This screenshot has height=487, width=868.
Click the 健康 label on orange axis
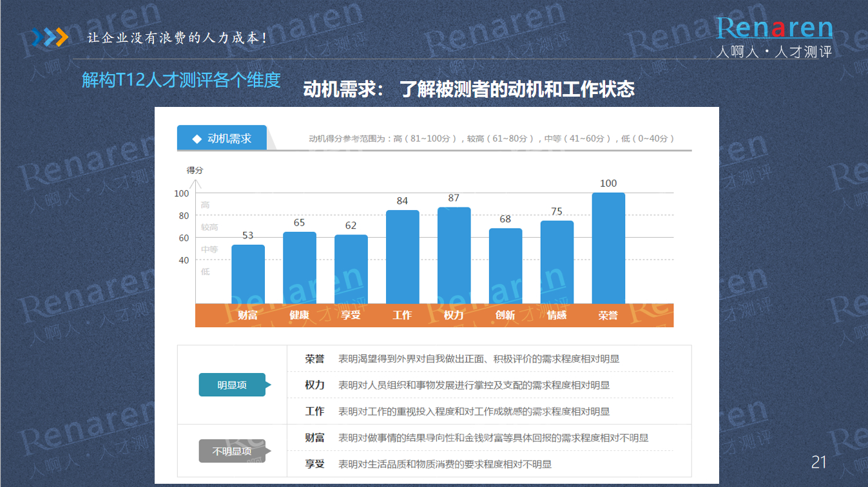point(299,315)
